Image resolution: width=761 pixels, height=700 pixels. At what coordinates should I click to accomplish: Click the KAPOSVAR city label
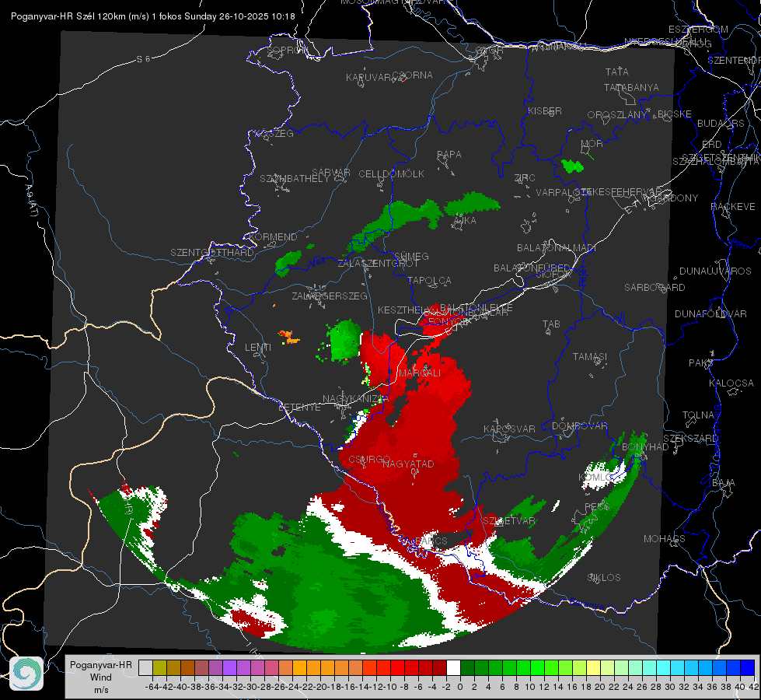point(509,429)
